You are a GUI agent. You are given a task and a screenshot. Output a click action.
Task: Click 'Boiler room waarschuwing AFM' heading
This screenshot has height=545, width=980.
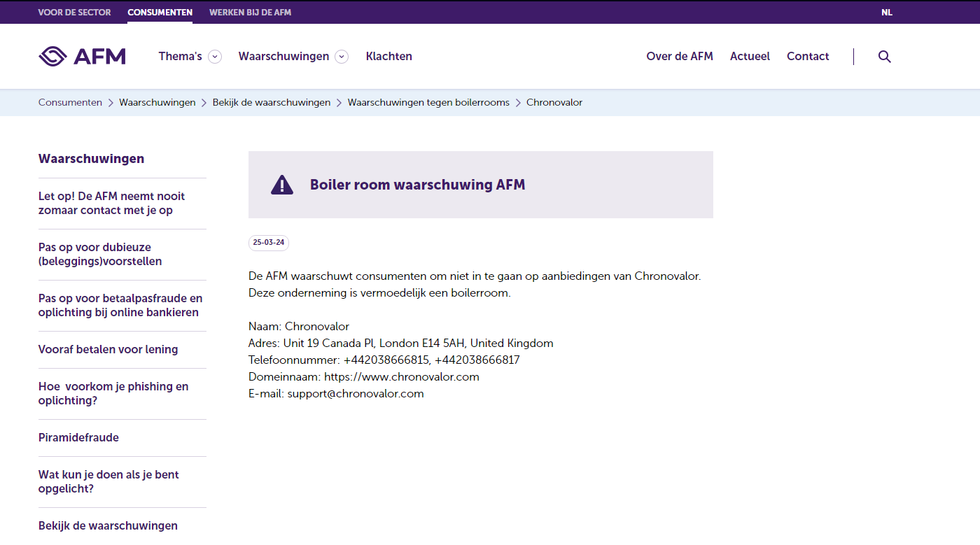tap(418, 185)
